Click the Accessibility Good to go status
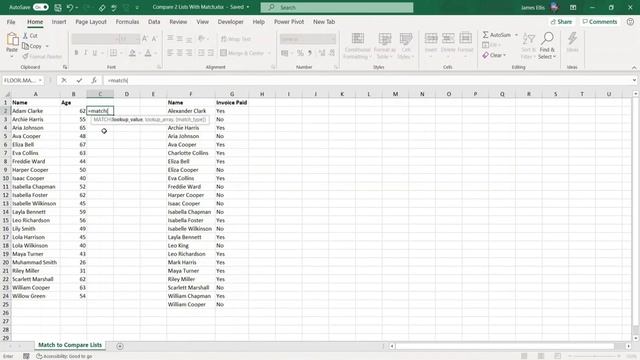The image size is (640, 360). click(x=64, y=356)
